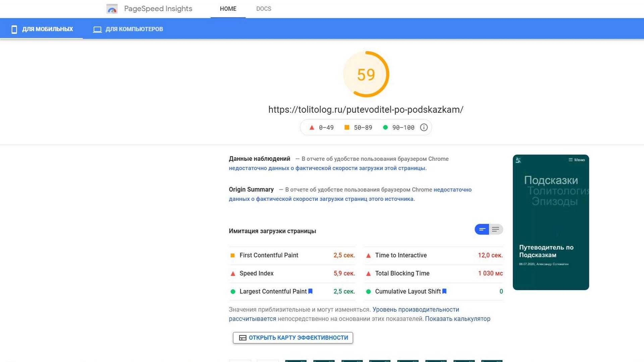Click the green circle beside Largest Contentful Paint
The image size is (644, 362).
pyautogui.click(x=233, y=292)
